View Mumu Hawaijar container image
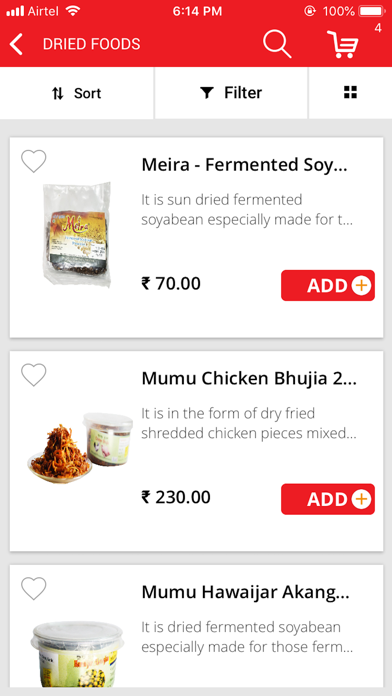This screenshot has width=392, height=696. click(x=77, y=653)
